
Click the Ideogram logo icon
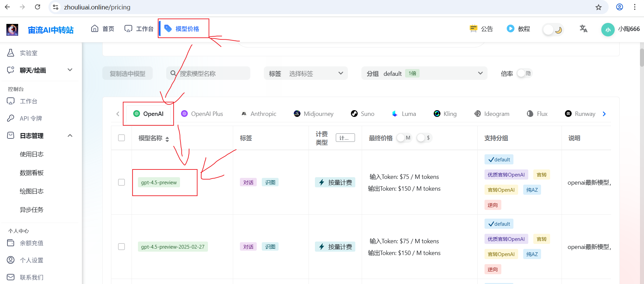click(x=477, y=114)
